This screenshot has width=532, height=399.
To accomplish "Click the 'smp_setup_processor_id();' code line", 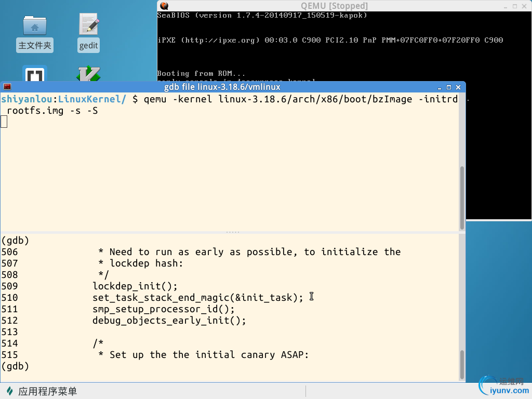I will [164, 309].
